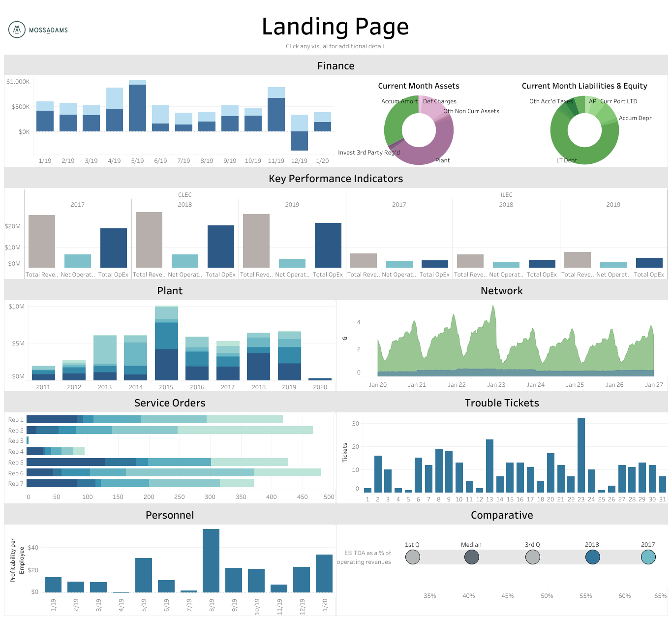Click the Key Performance Indicators header
This screenshot has width=672, height=620.
336,179
